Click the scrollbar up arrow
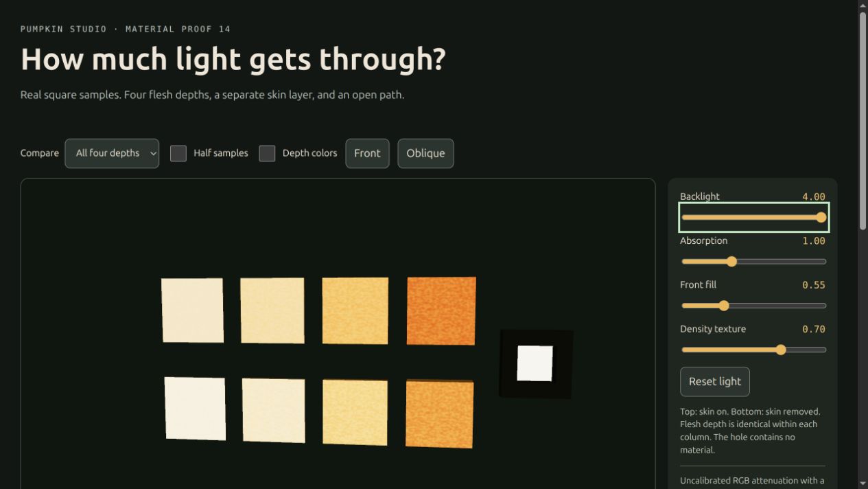This screenshot has width=868, height=489. pos(863,5)
